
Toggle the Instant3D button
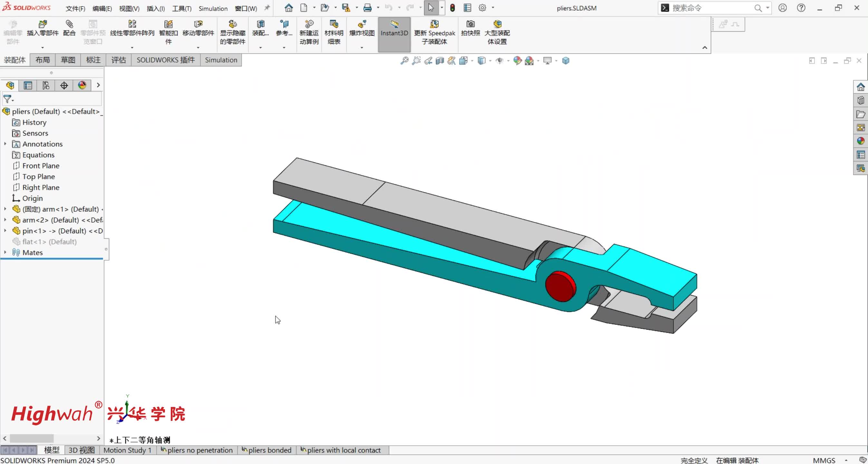(x=394, y=28)
